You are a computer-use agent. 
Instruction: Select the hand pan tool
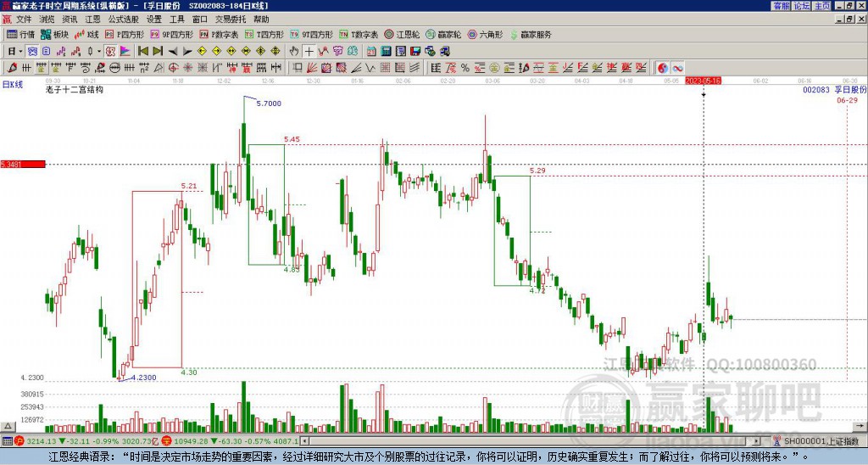pos(294,51)
